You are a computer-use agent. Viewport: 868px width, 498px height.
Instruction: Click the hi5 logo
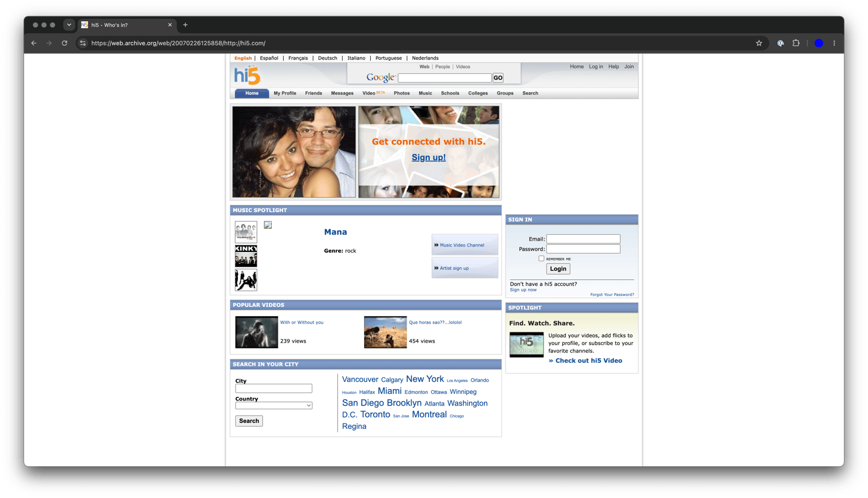(x=247, y=76)
